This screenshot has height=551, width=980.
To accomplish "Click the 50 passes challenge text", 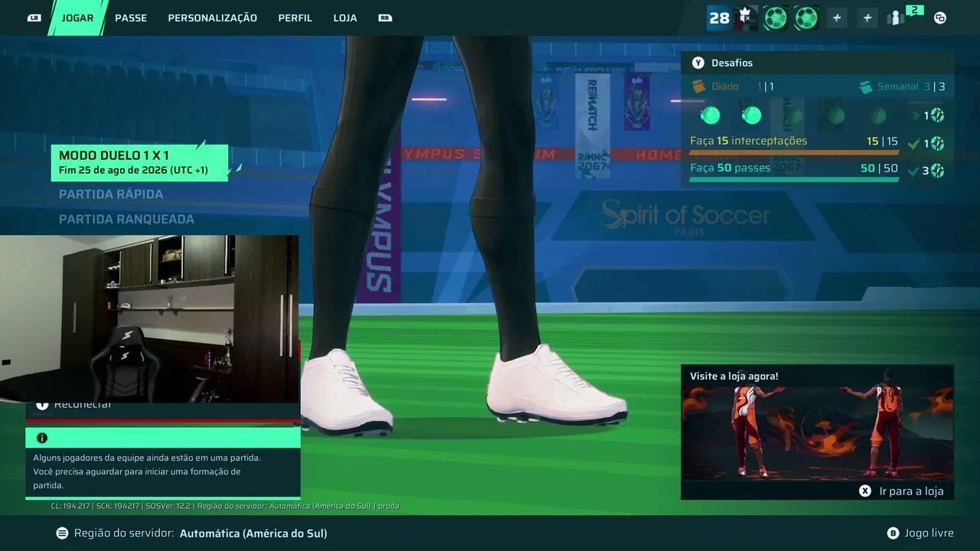I will 730,168.
